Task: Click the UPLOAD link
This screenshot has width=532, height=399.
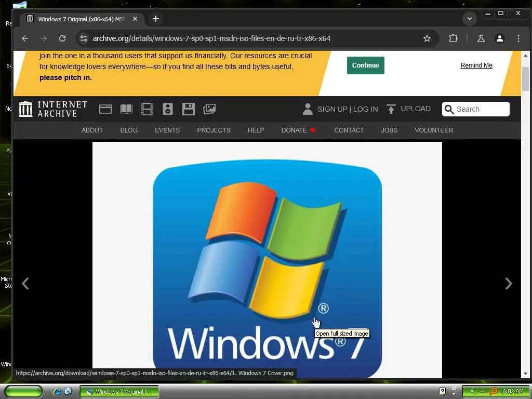Action: [416, 109]
